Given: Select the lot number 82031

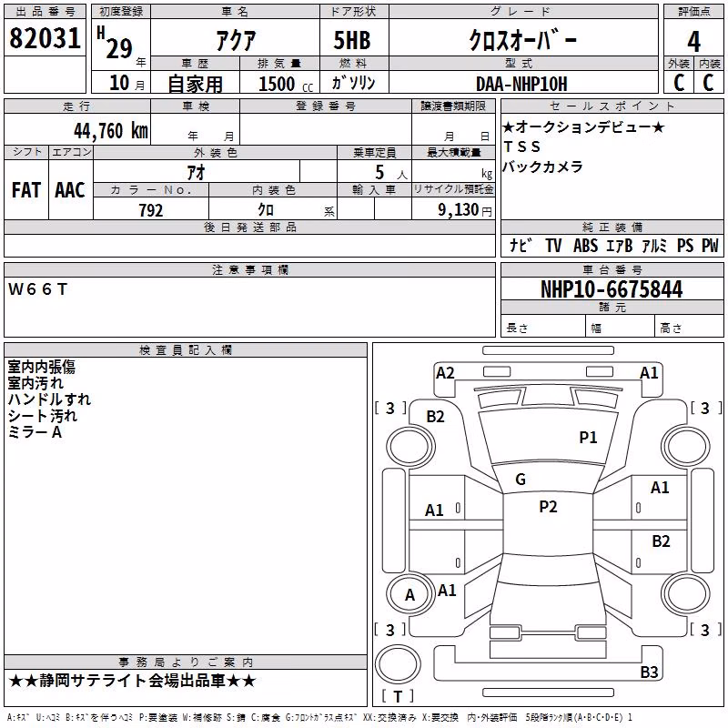Looking at the screenshot, I should [x=45, y=38].
